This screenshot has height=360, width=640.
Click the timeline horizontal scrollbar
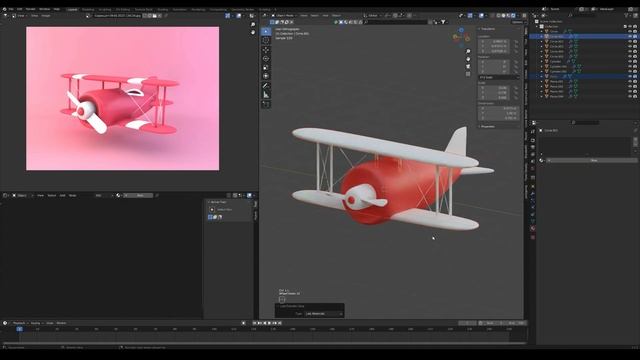point(264,343)
